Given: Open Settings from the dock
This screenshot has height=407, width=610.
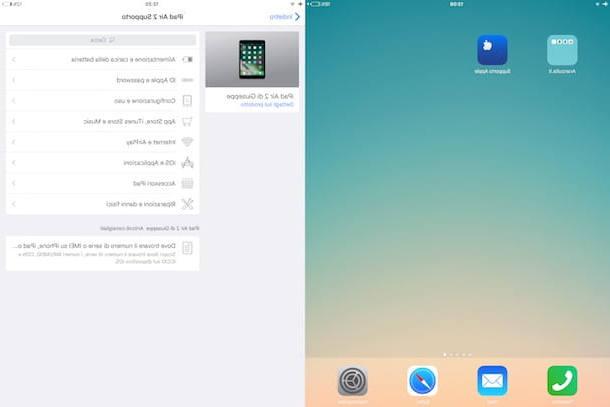Looking at the screenshot, I should pos(352,381).
